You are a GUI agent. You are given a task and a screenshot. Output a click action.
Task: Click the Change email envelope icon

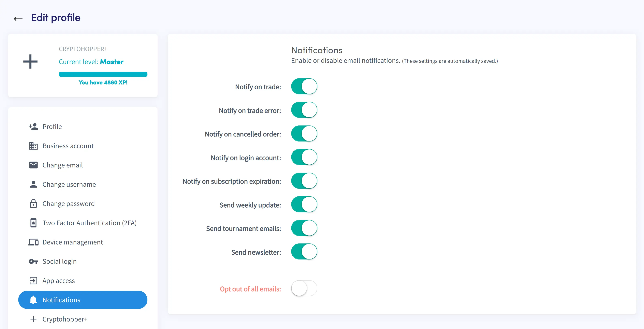tap(33, 165)
